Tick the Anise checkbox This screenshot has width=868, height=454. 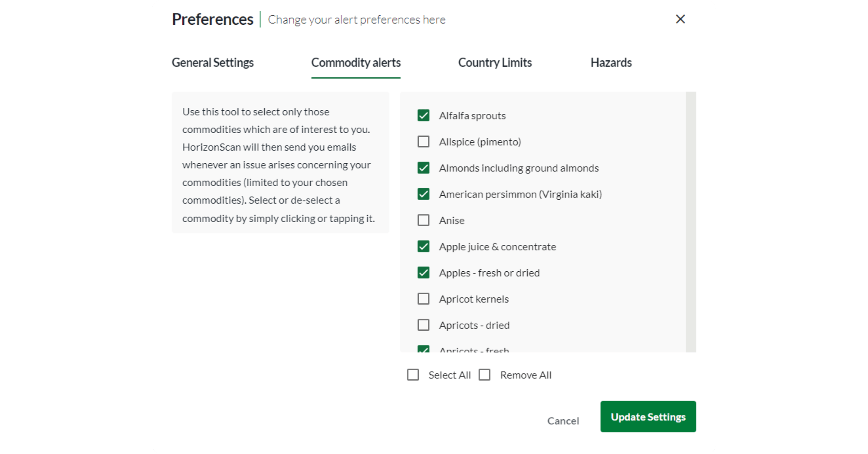coord(423,220)
